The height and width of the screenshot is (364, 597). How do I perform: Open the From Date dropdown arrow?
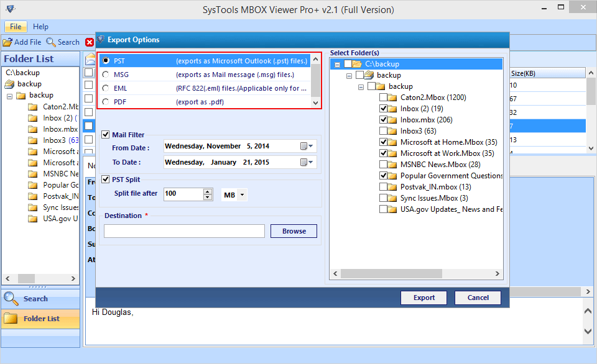tap(311, 146)
